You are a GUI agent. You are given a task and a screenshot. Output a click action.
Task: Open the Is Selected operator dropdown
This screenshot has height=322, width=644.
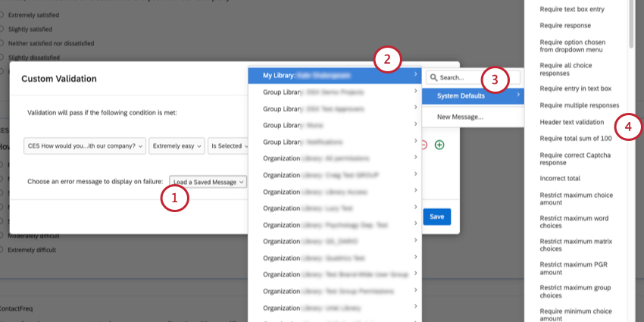pyautogui.click(x=229, y=146)
